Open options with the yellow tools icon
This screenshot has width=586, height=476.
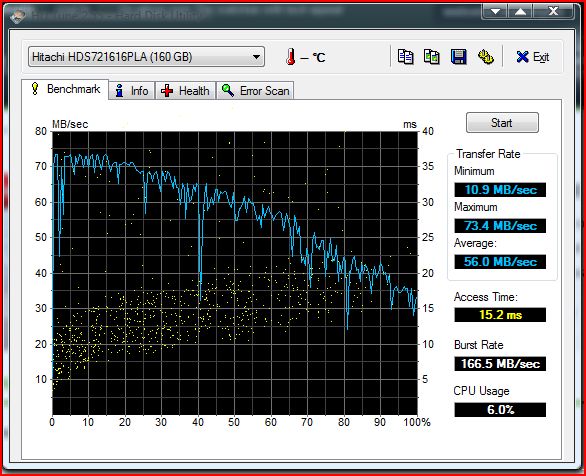pyautogui.click(x=486, y=57)
